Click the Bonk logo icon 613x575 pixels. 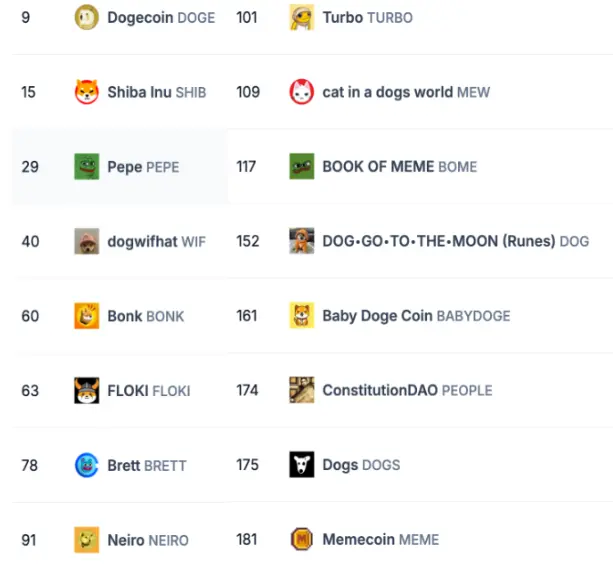[87, 316]
